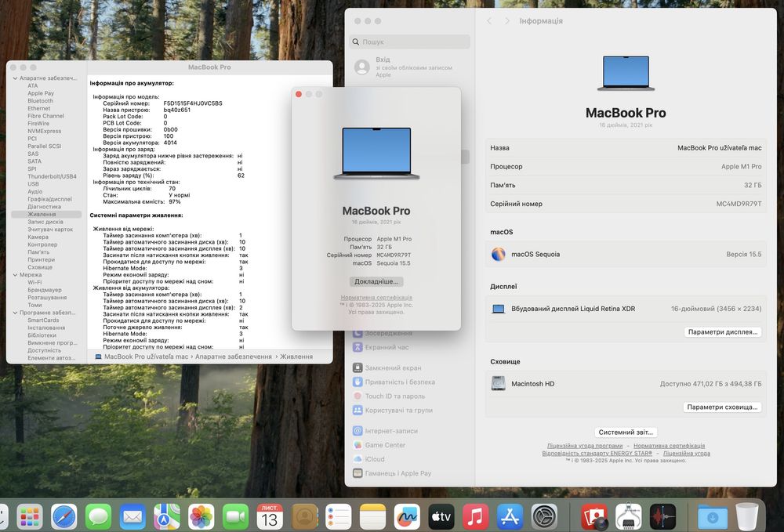The height and width of the screenshot is (532, 784).
Task: Click Докладніше button in About window
Action: tap(376, 282)
